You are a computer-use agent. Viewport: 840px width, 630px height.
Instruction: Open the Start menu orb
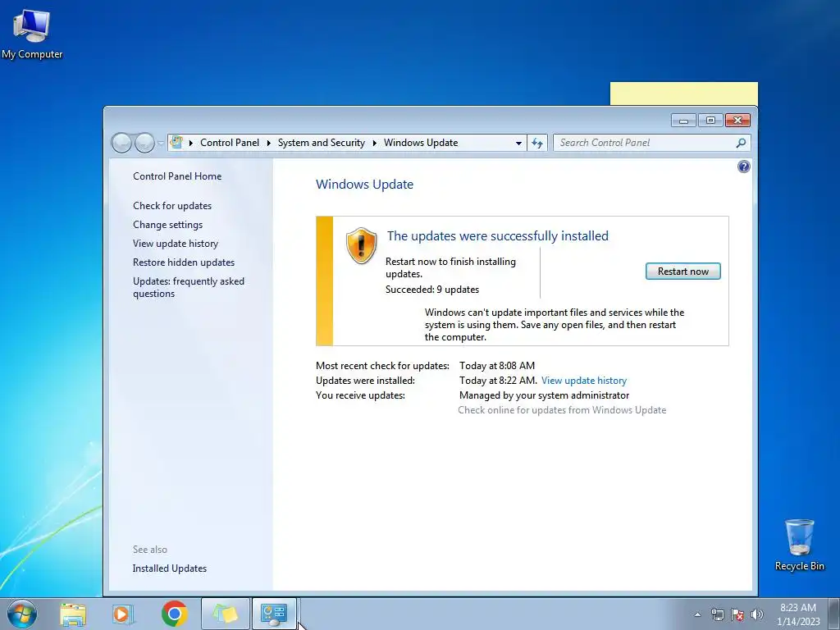(22, 614)
